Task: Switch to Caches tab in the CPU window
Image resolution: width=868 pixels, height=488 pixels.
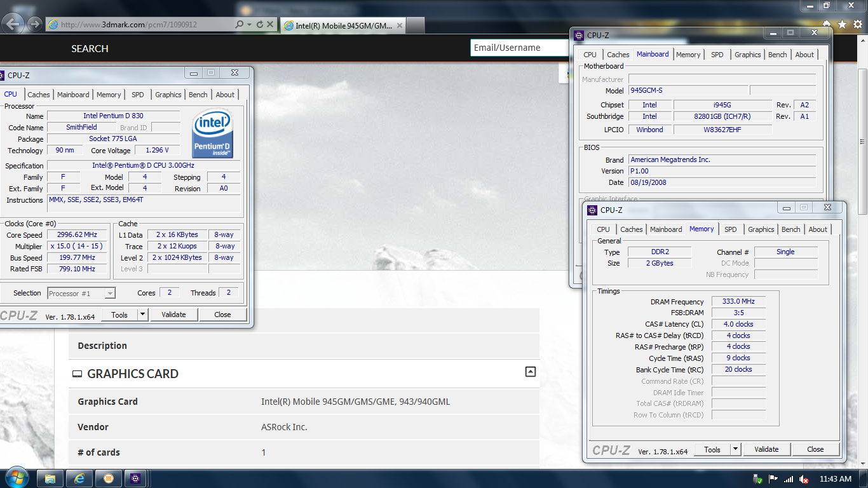Action: pyautogui.click(x=39, y=95)
